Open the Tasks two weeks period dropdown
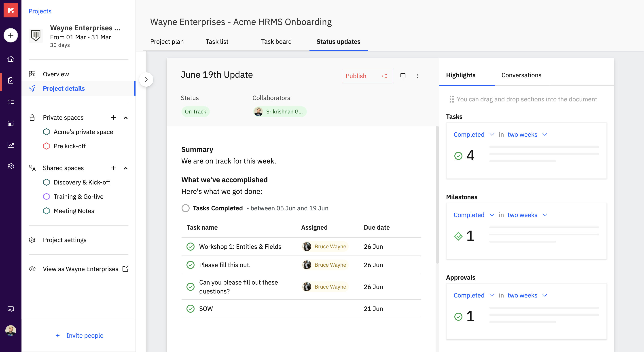 pos(527,134)
